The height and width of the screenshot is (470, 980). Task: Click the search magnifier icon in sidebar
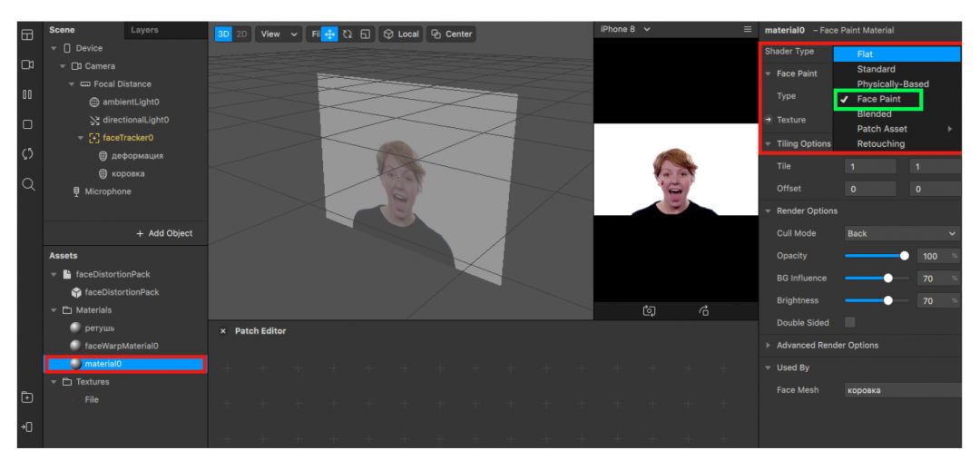13,184
